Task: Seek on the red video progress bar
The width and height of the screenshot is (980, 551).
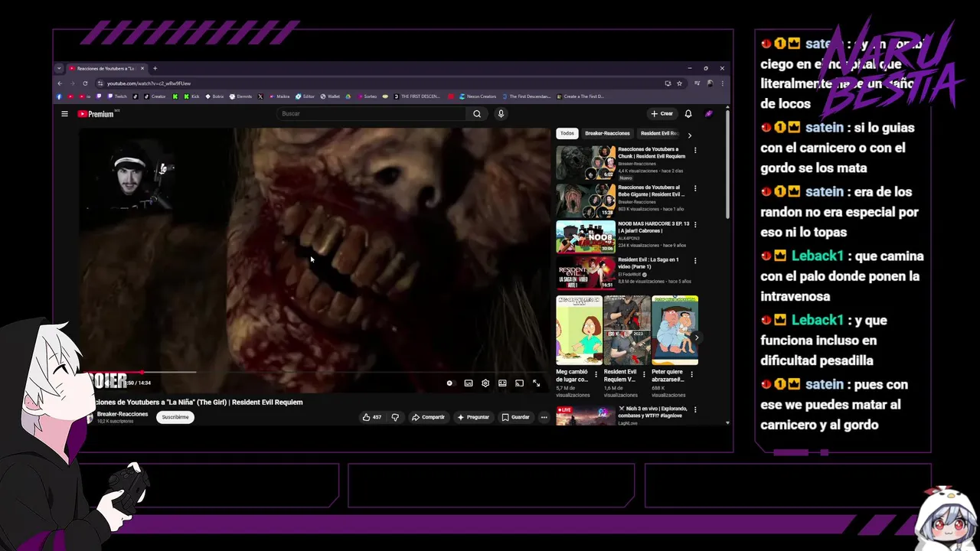Action: [x=314, y=373]
